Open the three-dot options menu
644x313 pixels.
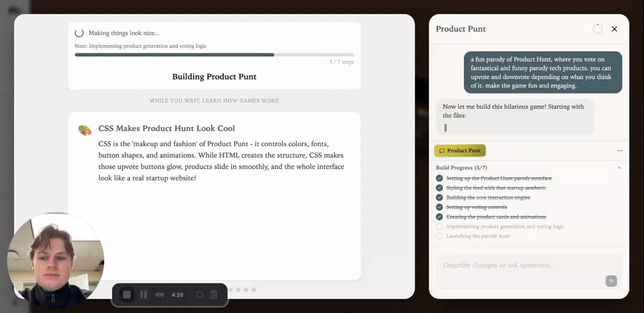[619, 151]
